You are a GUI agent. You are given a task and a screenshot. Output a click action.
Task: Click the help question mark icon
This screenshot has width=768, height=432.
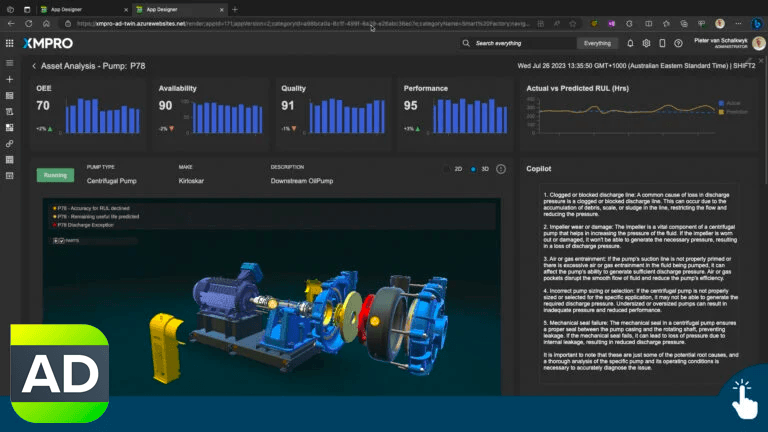678,43
